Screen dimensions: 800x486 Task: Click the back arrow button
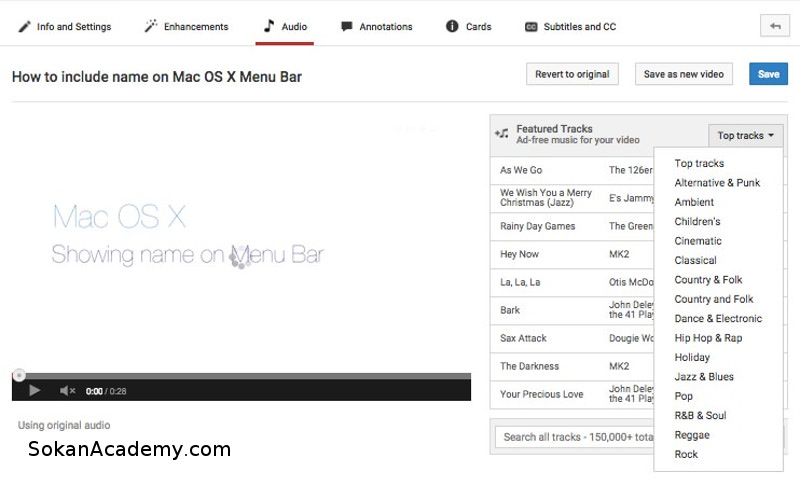click(x=773, y=26)
